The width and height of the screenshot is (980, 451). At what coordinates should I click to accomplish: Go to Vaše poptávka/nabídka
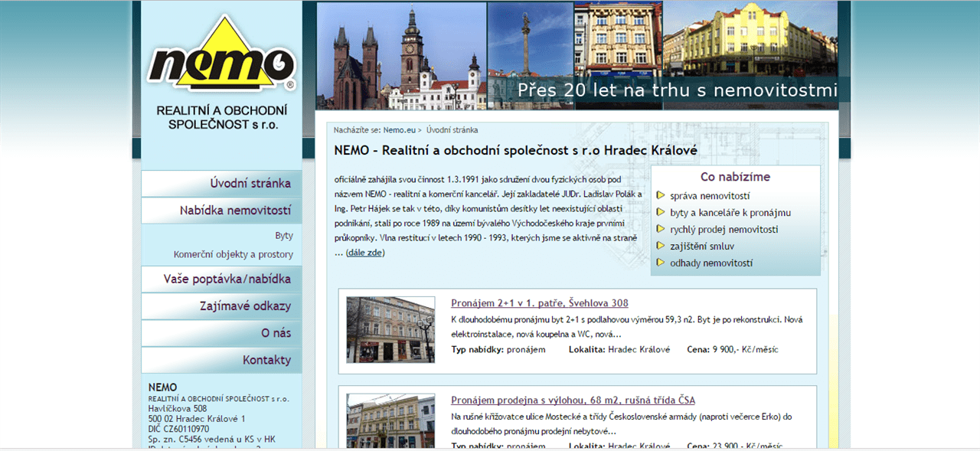click(221, 279)
